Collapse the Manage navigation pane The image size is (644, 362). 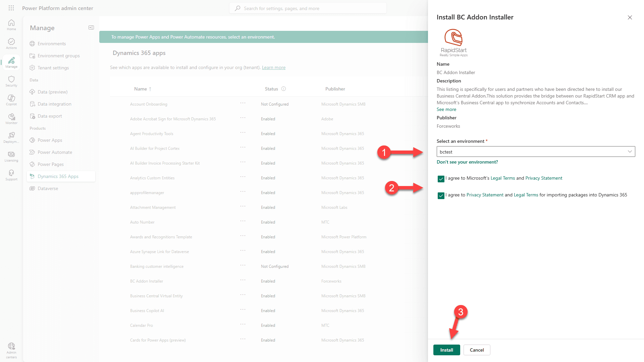pyautogui.click(x=91, y=27)
